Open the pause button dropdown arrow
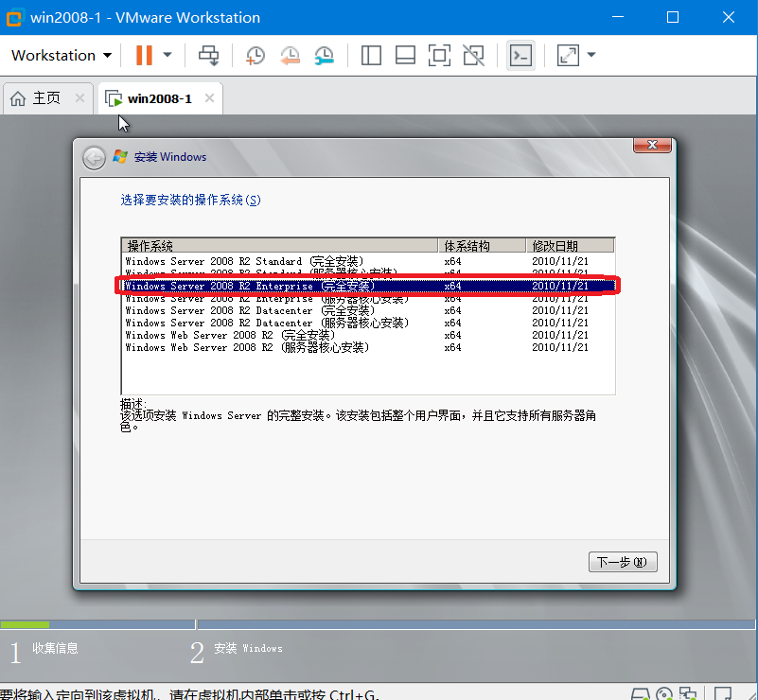Screen dimensions: 758x700 click(167, 55)
